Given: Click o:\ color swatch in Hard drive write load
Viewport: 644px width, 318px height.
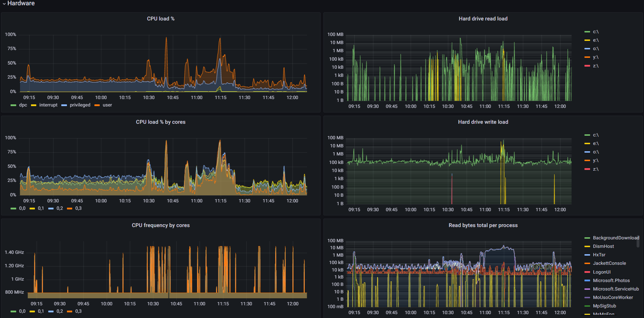Looking at the screenshot, I should pyautogui.click(x=587, y=152).
